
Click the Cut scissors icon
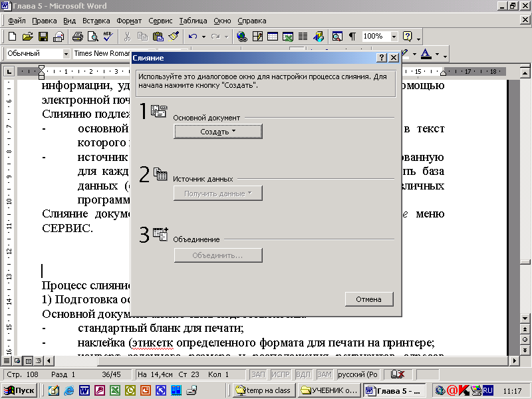[127, 37]
